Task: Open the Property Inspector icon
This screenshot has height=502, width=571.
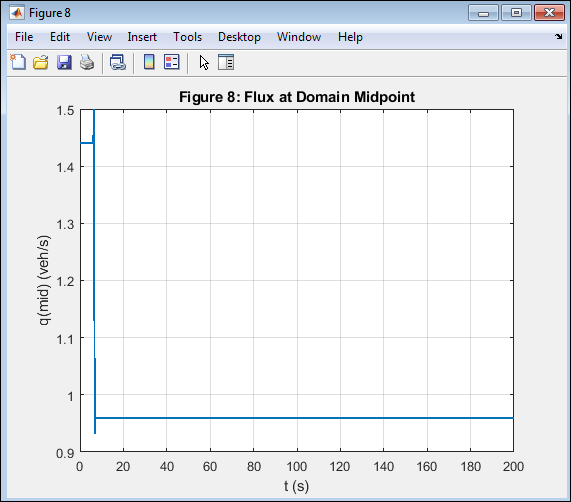Action: click(226, 62)
